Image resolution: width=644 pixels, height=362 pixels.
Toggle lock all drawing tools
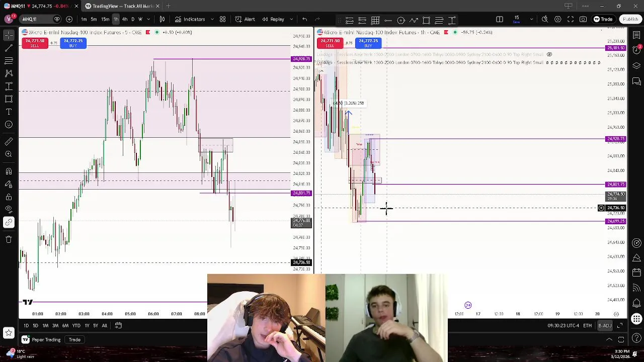pos(9,197)
